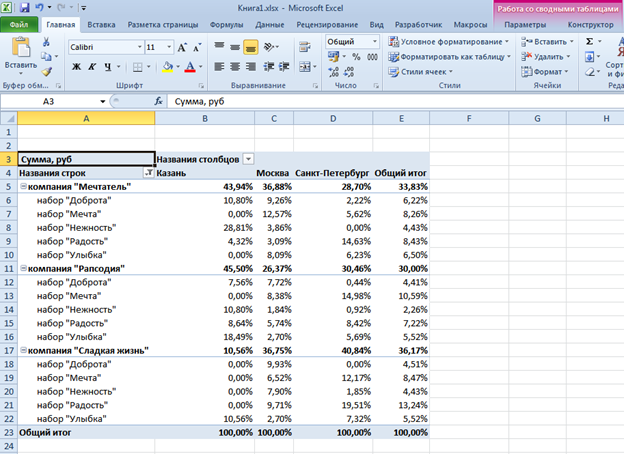The image size is (624, 454).
Task: Toggle Bold formatting (Ж)
Action: coord(75,66)
